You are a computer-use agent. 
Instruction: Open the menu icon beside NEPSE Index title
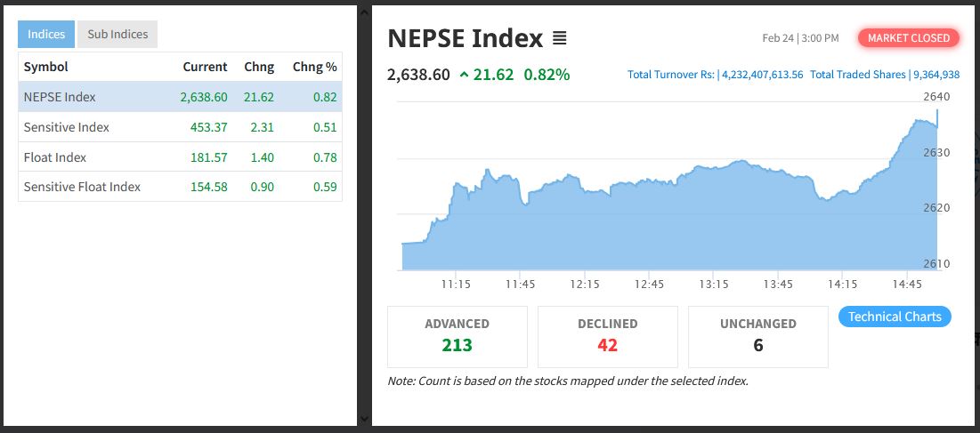559,38
